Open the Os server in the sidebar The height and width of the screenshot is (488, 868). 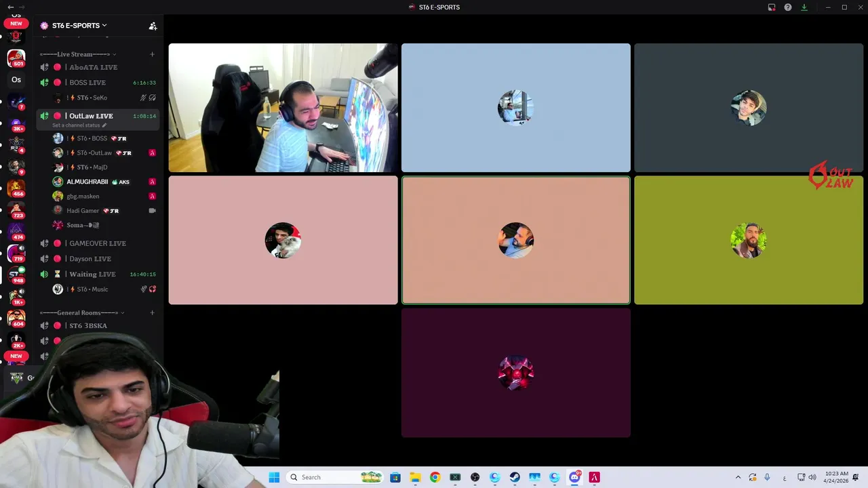pyautogui.click(x=16, y=80)
